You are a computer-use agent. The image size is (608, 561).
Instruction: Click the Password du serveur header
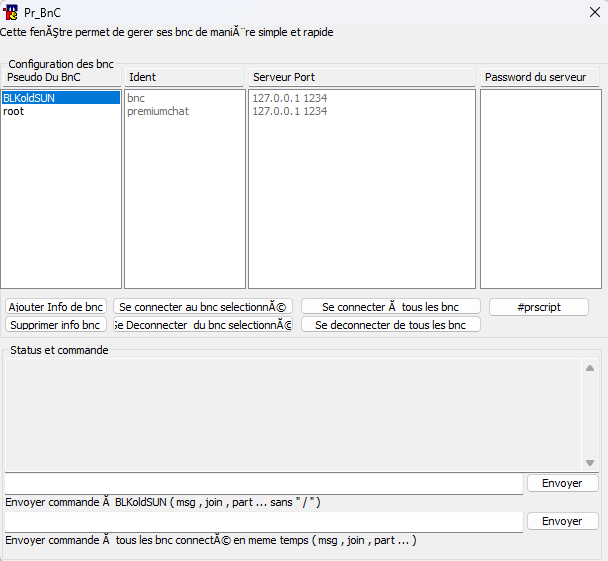pos(540,77)
